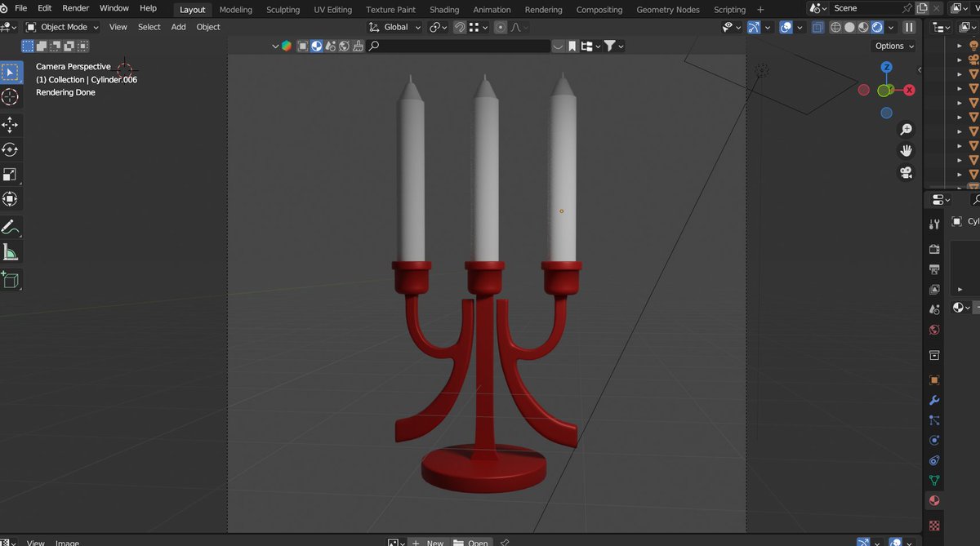Image resolution: width=980 pixels, height=546 pixels.
Task: Switch to Rendered viewport shading
Action: coord(877,27)
